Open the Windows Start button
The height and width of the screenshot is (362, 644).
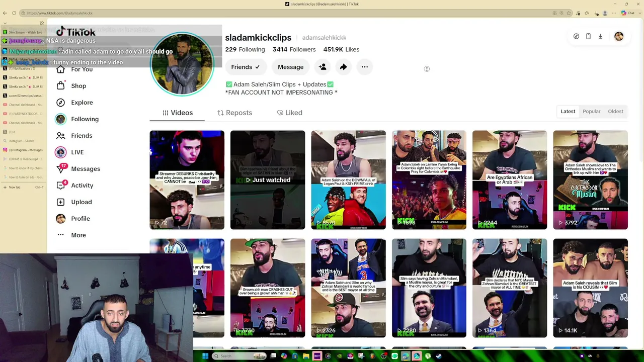point(205,356)
